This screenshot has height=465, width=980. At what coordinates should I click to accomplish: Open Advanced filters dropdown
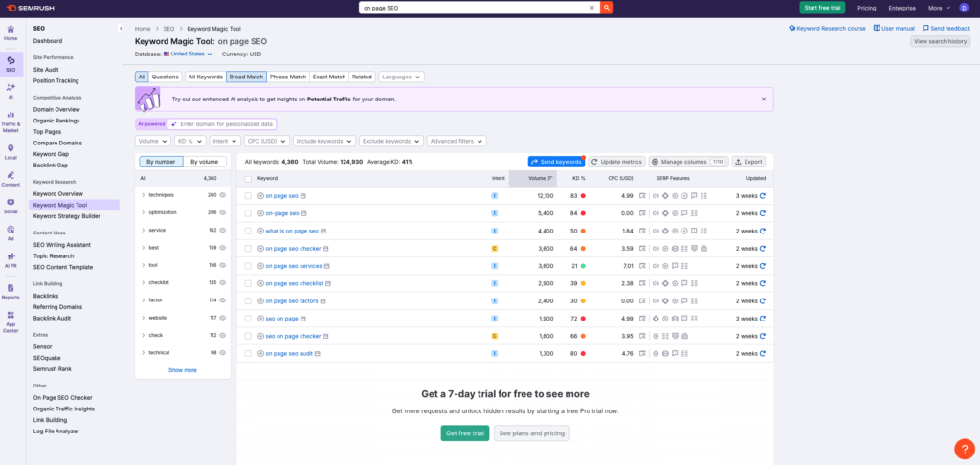coord(457,142)
